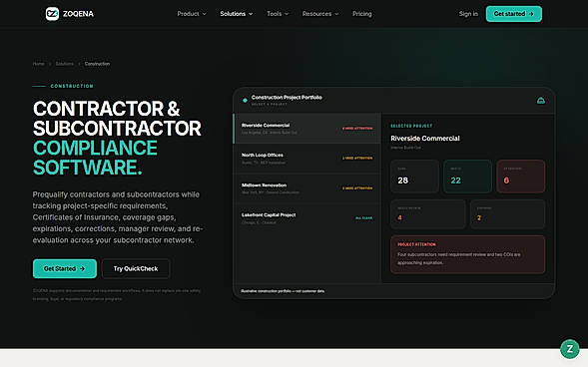This screenshot has width=588, height=367.
Task: Click the ALL CLEAR status badge
Action: tap(363, 218)
